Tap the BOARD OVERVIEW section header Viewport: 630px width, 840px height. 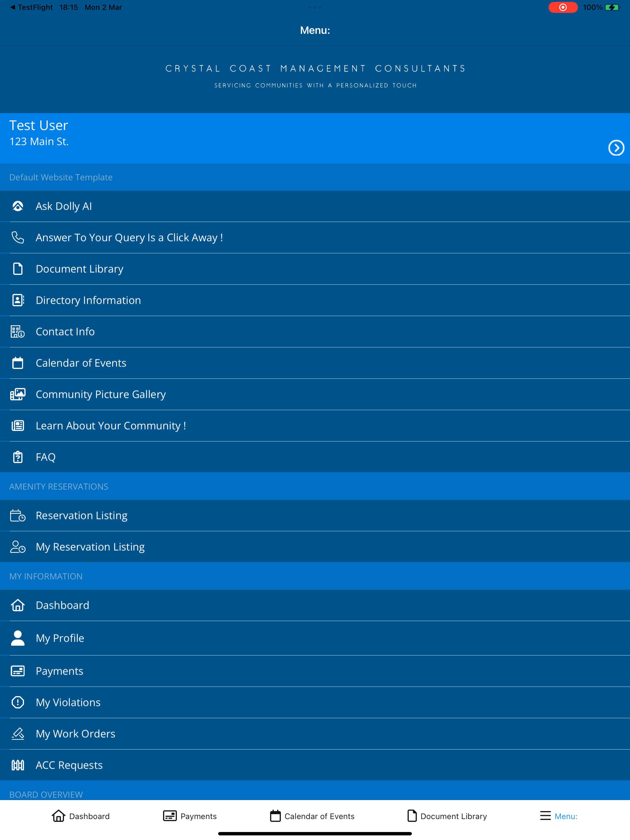tap(315, 790)
